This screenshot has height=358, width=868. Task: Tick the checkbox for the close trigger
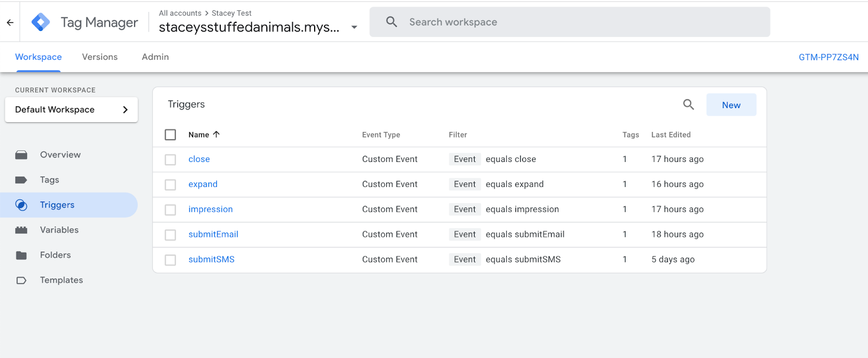tap(170, 159)
